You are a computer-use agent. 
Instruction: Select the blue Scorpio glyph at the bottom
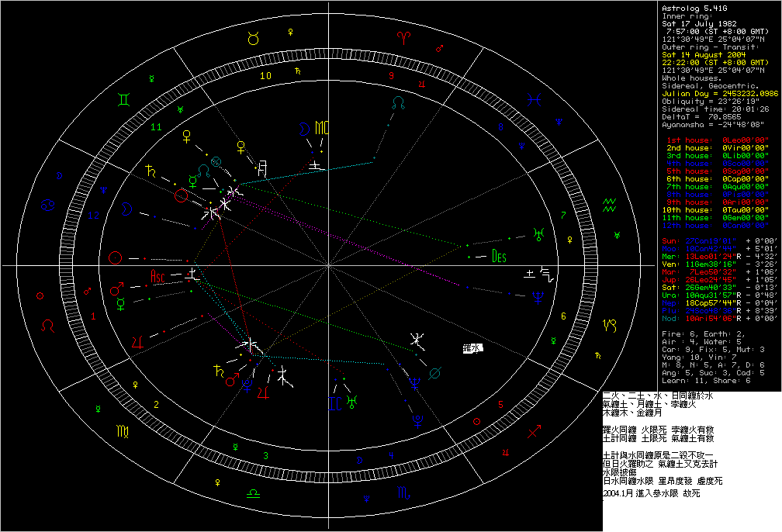click(x=403, y=492)
